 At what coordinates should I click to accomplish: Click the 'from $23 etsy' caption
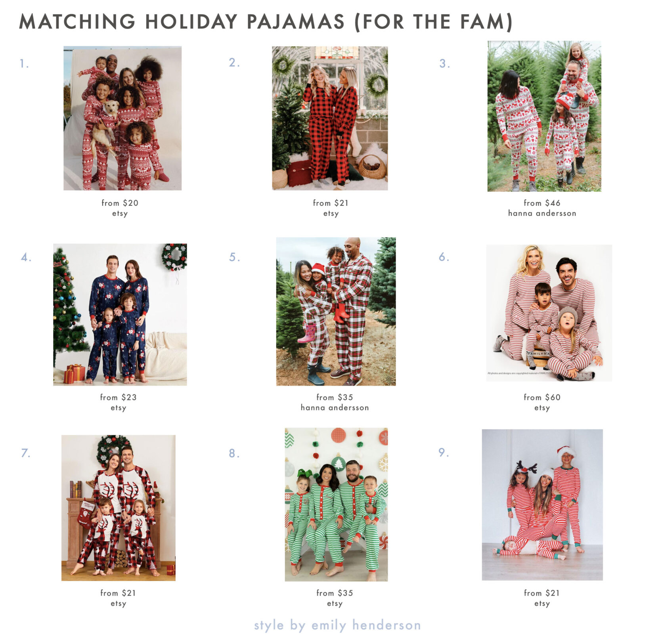tap(118, 402)
